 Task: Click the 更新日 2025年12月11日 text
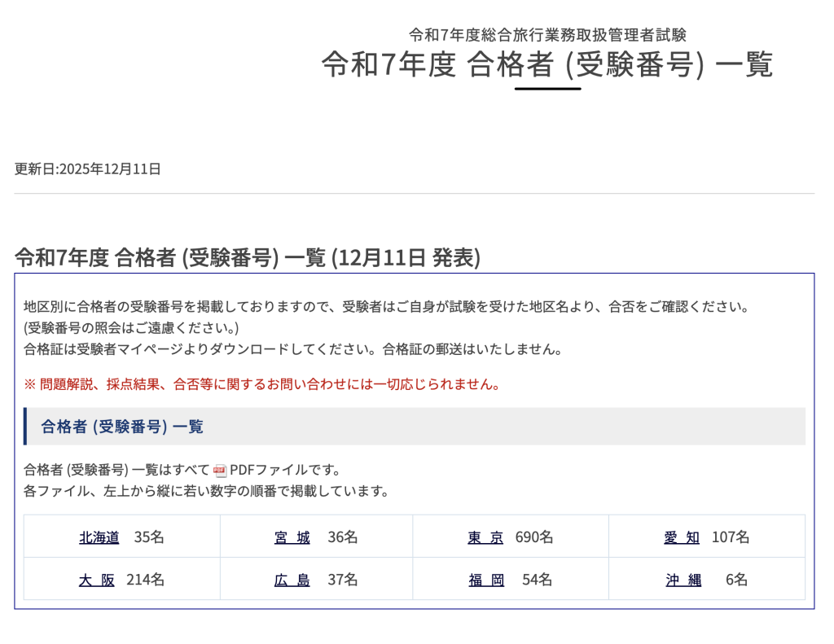click(88, 169)
